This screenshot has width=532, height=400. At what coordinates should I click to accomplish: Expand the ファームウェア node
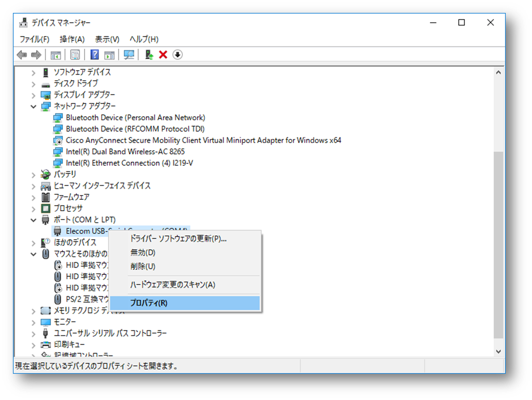(x=34, y=197)
